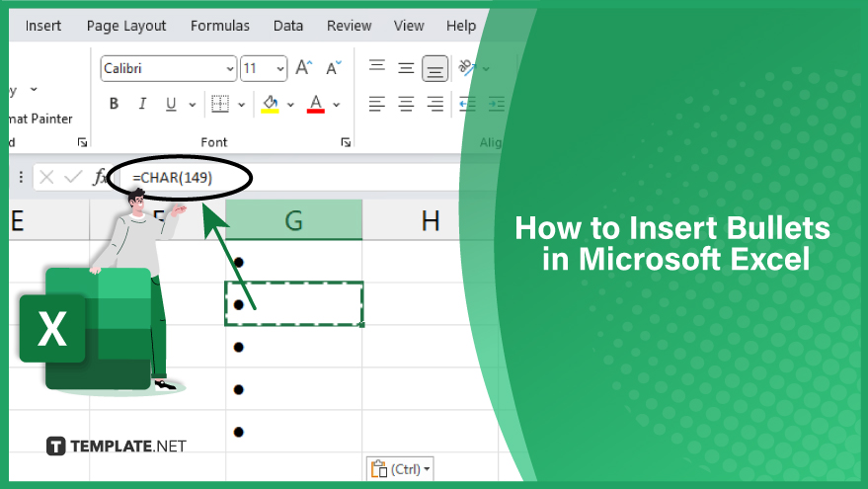The image size is (868, 489).
Task: Select column E header
Action: pos(48,220)
